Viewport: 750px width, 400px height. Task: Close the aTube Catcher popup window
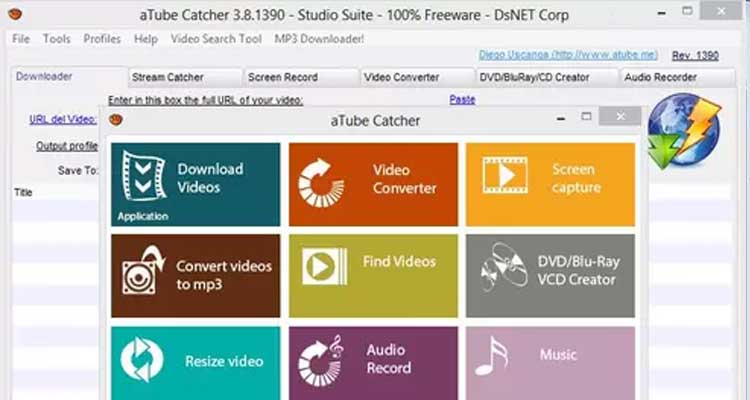[620, 116]
